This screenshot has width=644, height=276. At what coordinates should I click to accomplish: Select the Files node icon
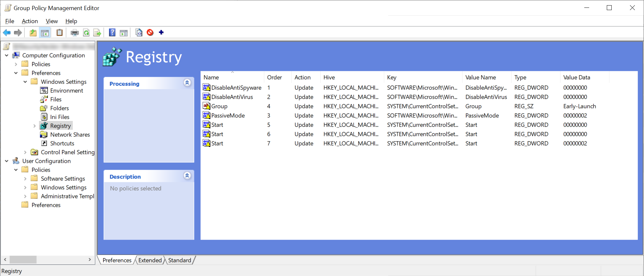point(44,99)
